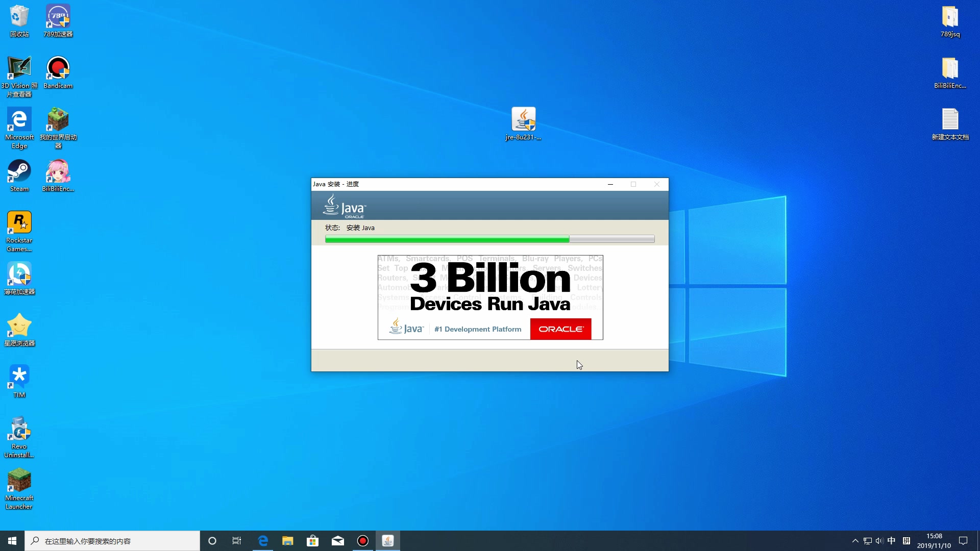Switch to Bandicam recorder taskbar icon

[363, 541]
